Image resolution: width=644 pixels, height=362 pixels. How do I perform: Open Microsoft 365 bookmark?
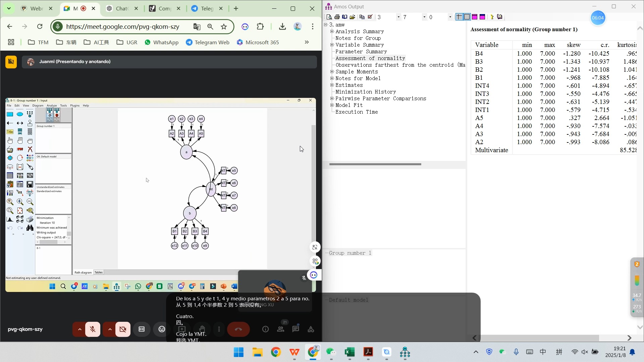258,42
